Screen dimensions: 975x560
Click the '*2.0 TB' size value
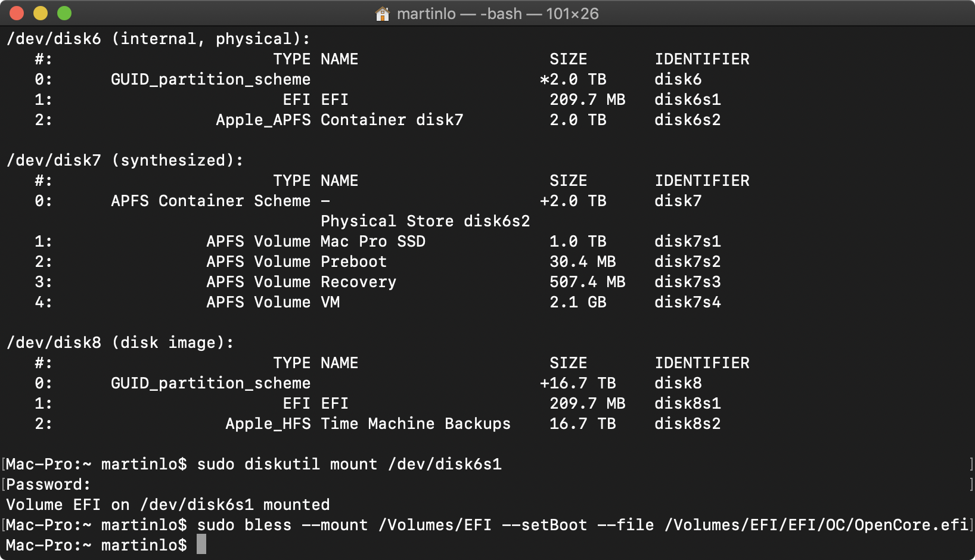[x=573, y=79]
